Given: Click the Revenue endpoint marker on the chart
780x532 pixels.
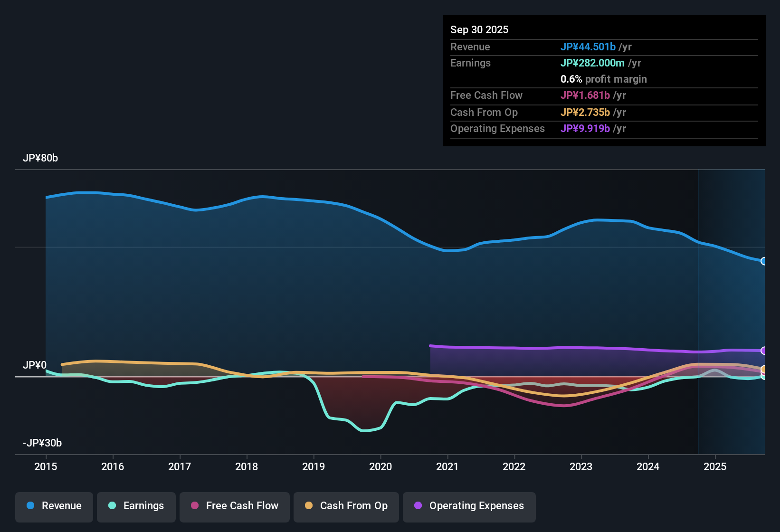Looking at the screenshot, I should click(x=764, y=261).
